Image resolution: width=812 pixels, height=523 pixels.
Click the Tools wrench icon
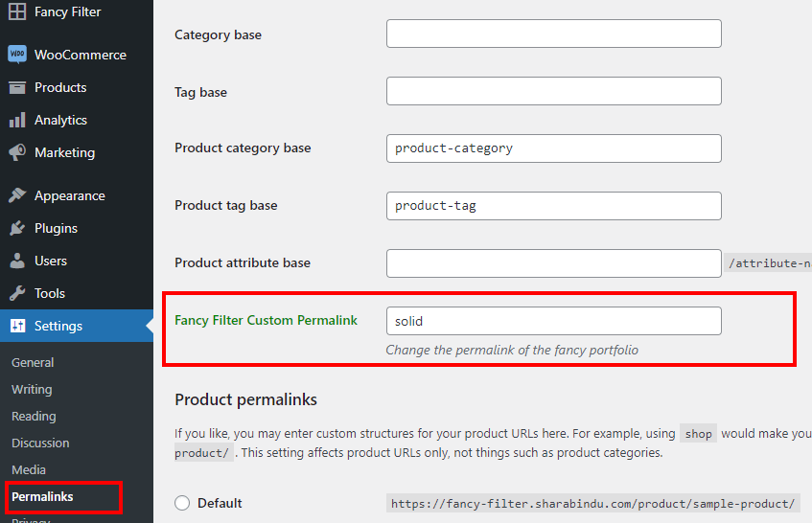click(17, 293)
